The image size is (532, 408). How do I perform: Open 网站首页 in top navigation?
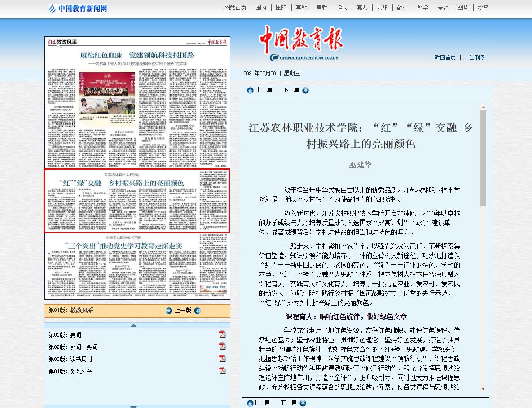pos(235,8)
